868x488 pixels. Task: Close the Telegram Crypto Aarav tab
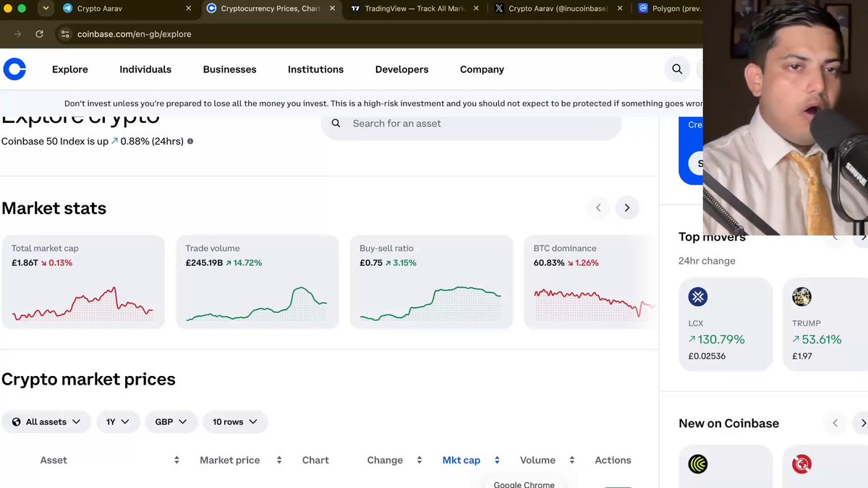coord(189,9)
